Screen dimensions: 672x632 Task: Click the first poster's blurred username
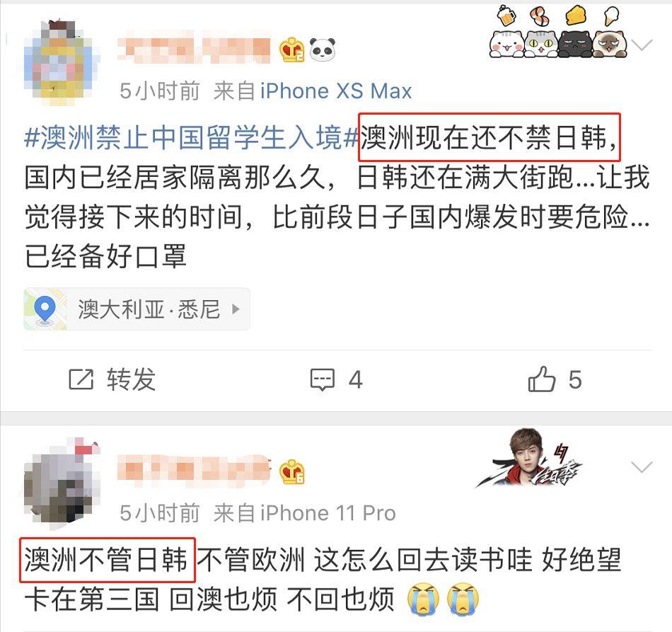click(194, 50)
